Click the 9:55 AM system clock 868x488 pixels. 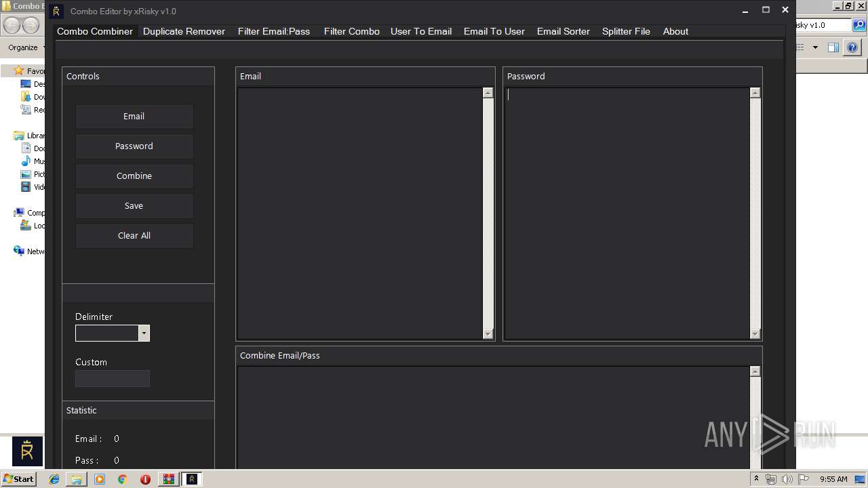click(x=833, y=479)
